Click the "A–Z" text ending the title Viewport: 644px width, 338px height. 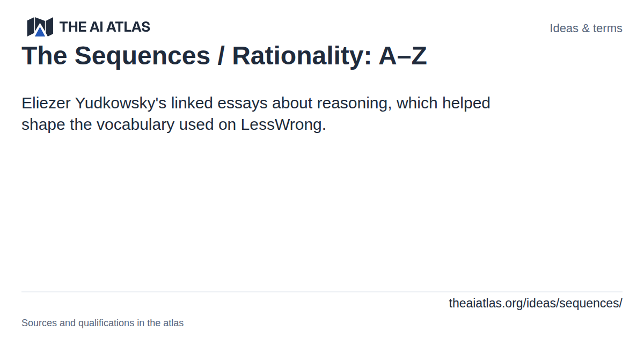pyautogui.click(x=402, y=55)
